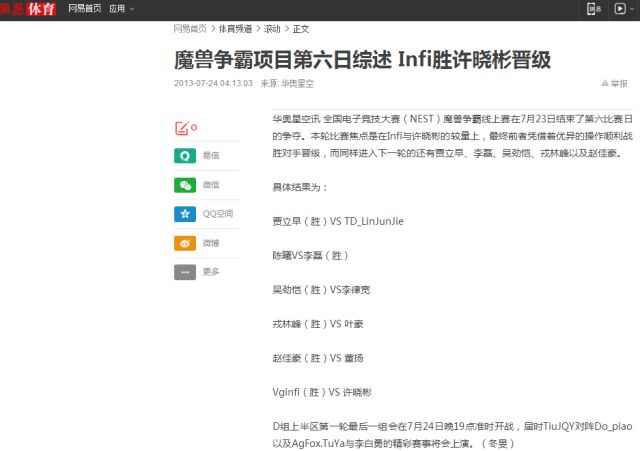Image resolution: width=640 pixels, height=451 pixels.
Task: Click the QQ空间 share label
Action: click(218, 214)
